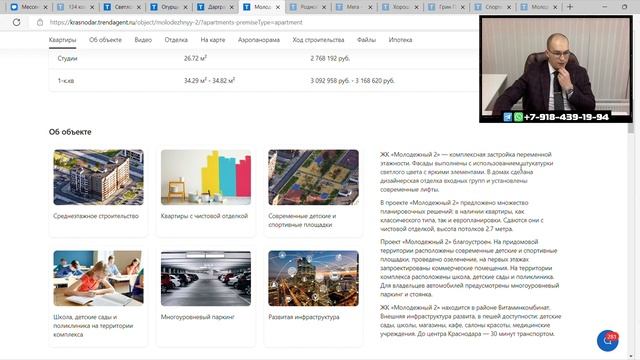Close the 'Светл' browser tab
640x360 pixels.
point(139,7)
